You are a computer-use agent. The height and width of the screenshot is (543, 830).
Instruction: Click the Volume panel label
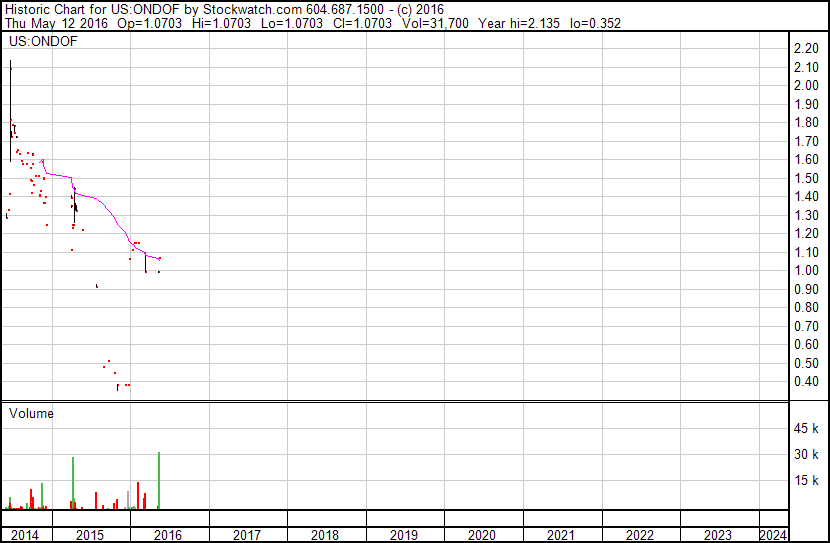point(31,413)
